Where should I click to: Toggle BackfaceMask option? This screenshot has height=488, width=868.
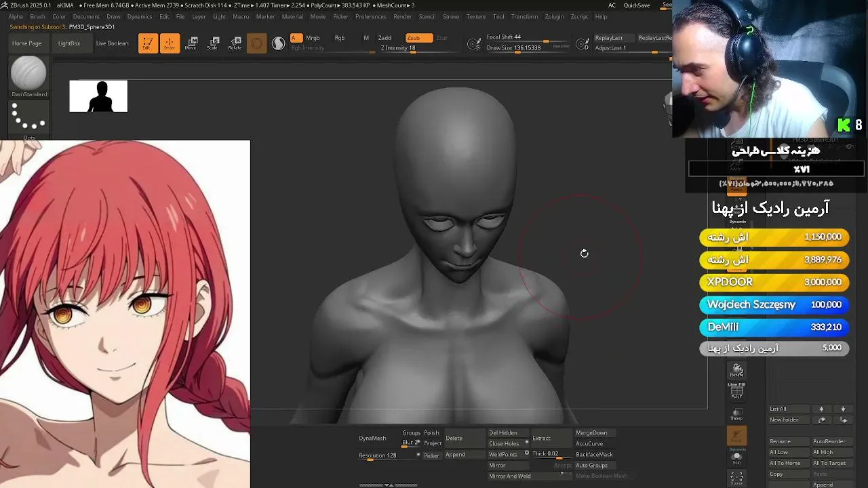point(594,455)
